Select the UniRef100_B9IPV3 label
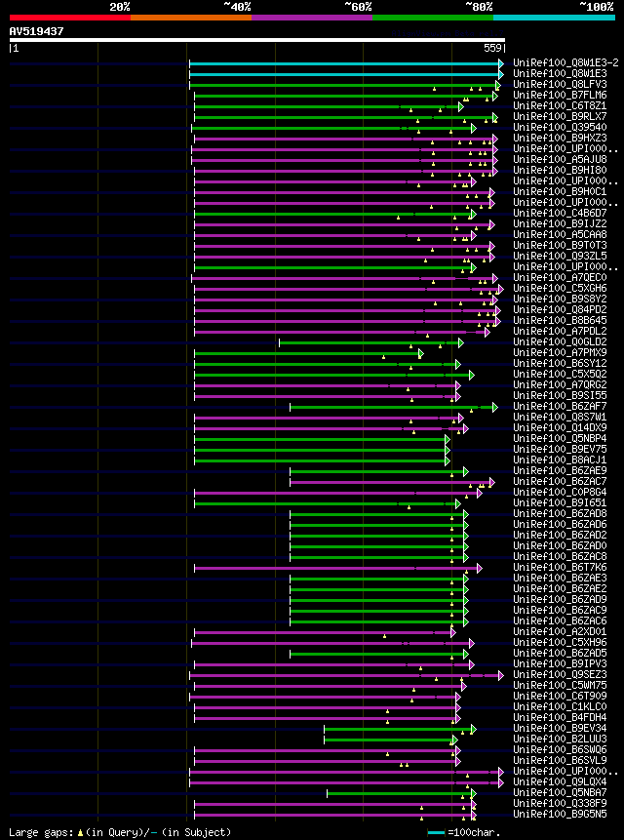 [x=561, y=663]
